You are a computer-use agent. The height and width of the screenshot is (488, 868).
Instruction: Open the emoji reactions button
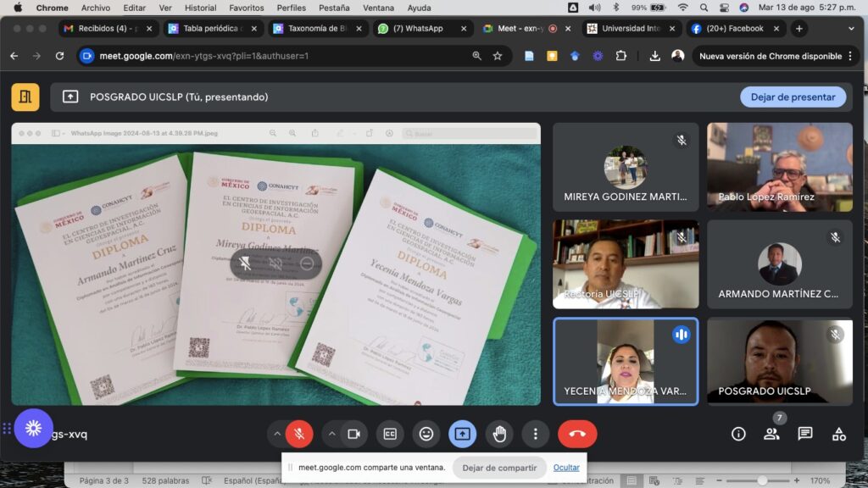coord(426,434)
